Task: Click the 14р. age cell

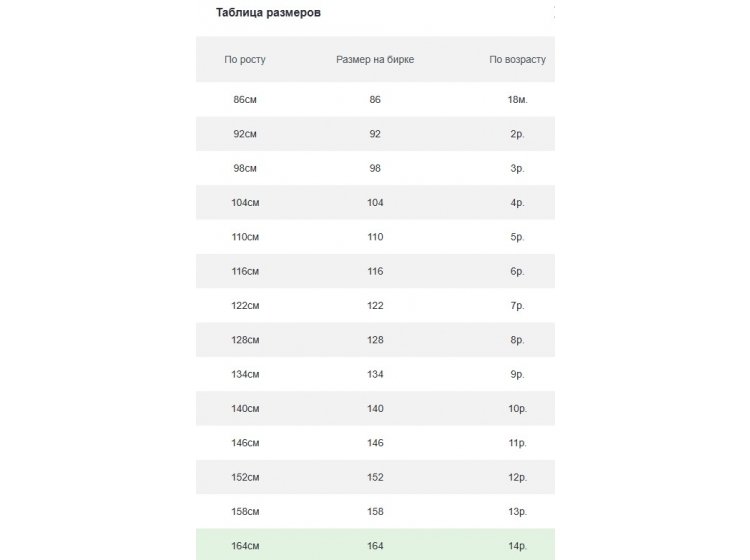Action: click(517, 545)
